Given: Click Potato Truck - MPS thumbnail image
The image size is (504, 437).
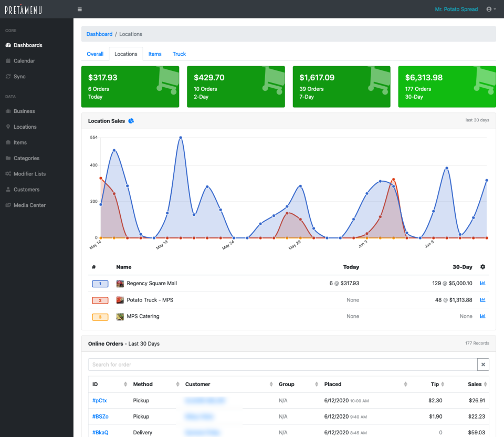Looking at the screenshot, I should [x=120, y=300].
